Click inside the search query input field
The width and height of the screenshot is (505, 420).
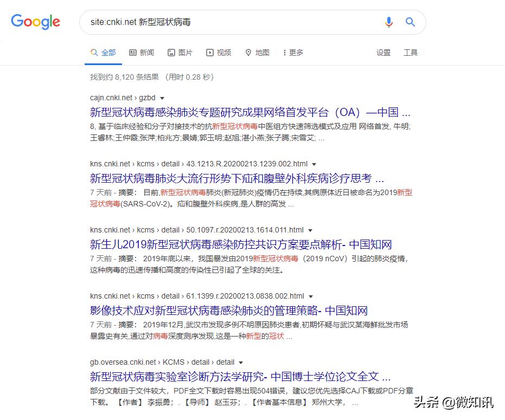(x=217, y=22)
